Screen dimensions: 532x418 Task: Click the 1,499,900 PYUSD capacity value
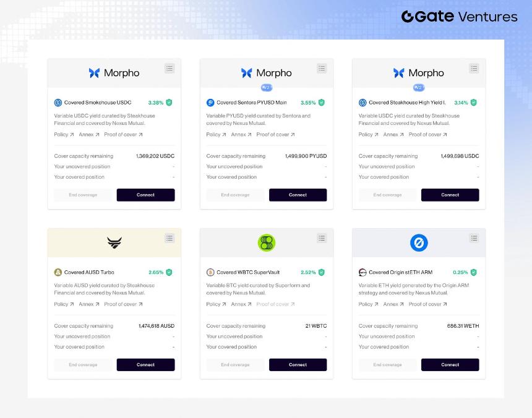(x=306, y=156)
